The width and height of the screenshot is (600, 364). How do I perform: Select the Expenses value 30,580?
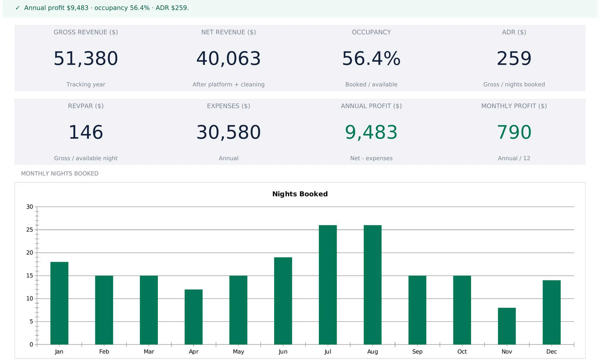tap(229, 132)
